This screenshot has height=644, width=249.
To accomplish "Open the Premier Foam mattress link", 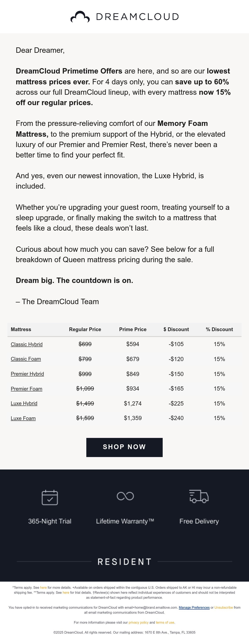I will pyautogui.click(x=27, y=389).
